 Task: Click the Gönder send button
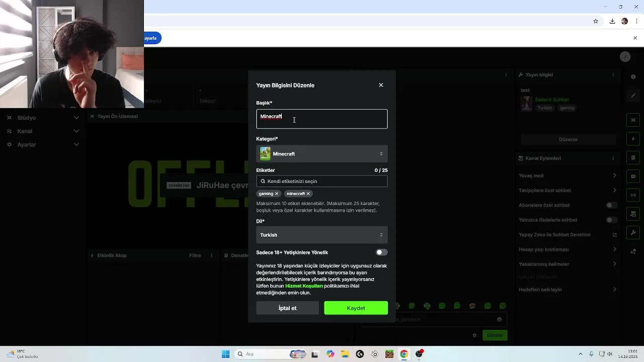coord(495,335)
